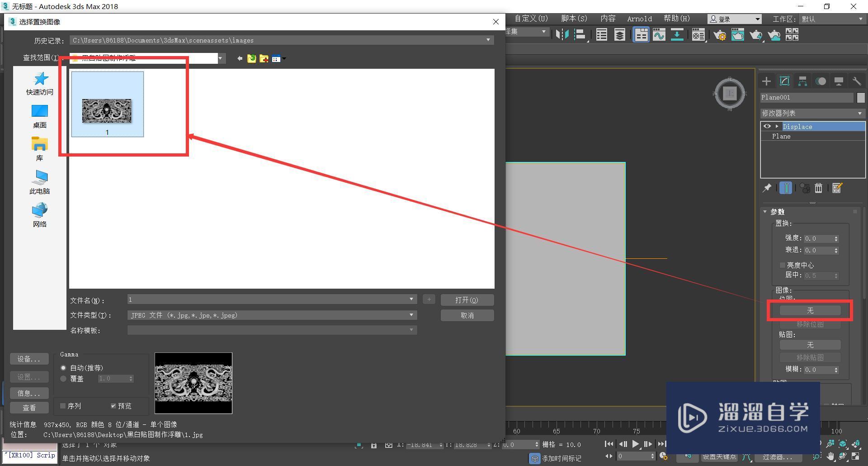868x466 pixels.
Task: Click the Plane001 object color swatch
Action: [861, 97]
